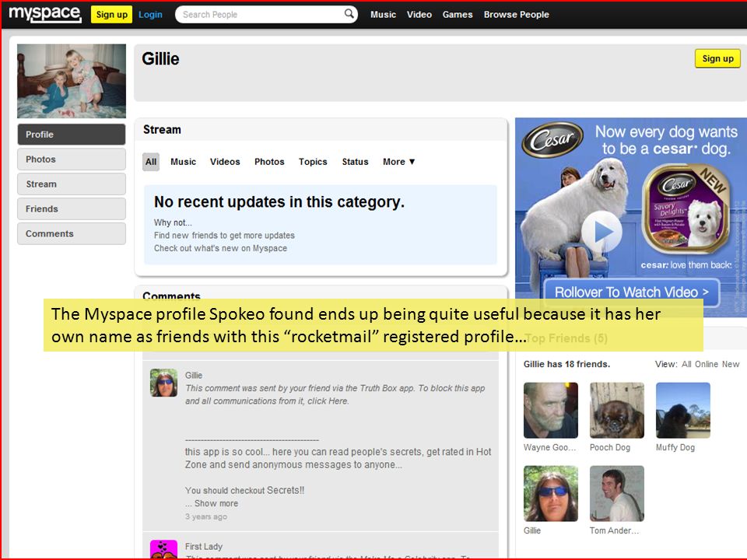
Task: View All friends filter
Action: (x=686, y=364)
